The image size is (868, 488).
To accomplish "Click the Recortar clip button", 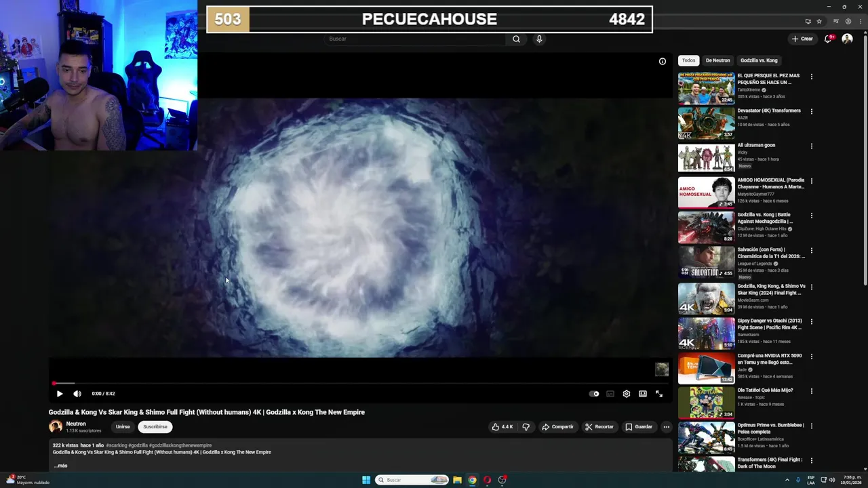I will pyautogui.click(x=599, y=427).
